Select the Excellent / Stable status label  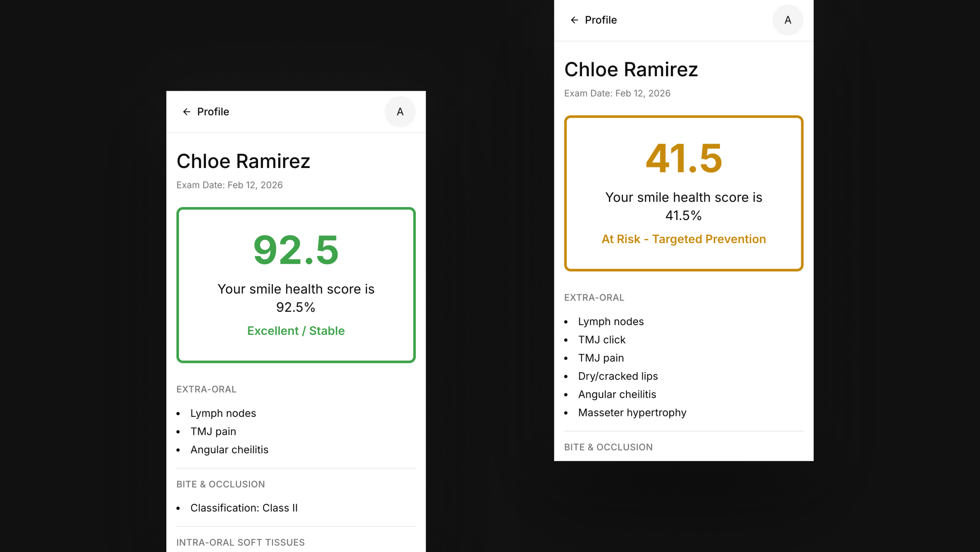[x=296, y=330]
